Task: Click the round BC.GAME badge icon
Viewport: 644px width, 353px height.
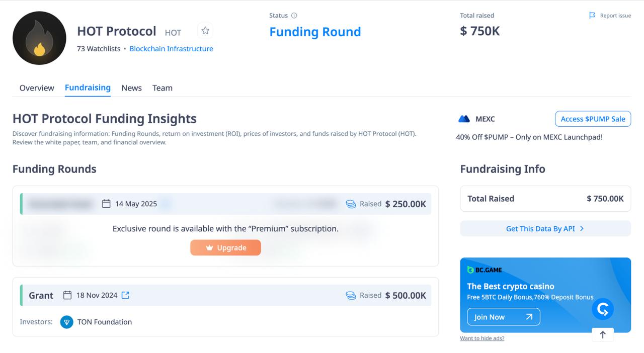Action: tap(603, 309)
